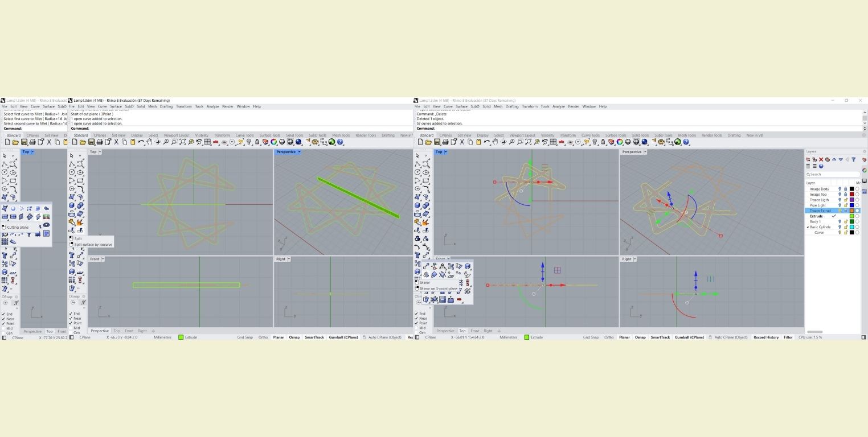
Task: Open Right viewport dropdown in right window
Action: pos(635,259)
